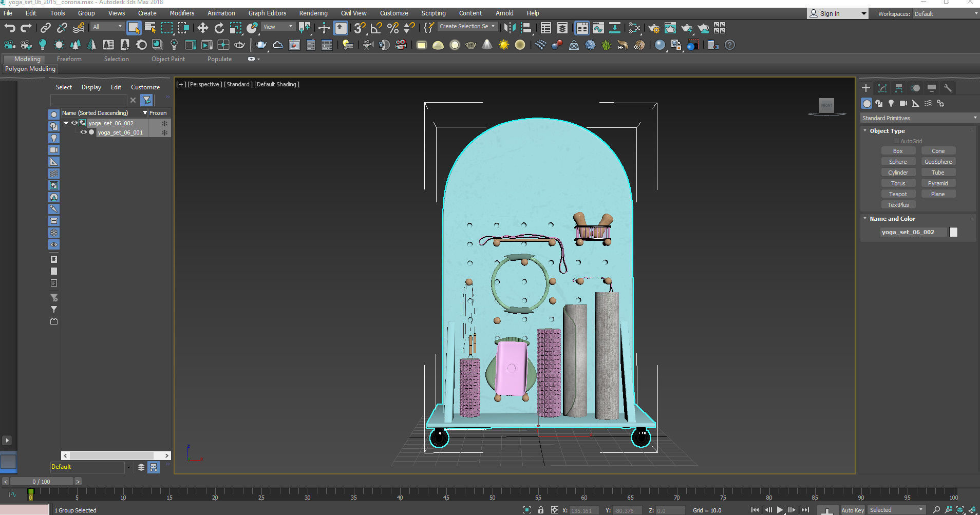This screenshot has height=515, width=980.
Task: Select the Rotate tool icon
Action: 219,28
